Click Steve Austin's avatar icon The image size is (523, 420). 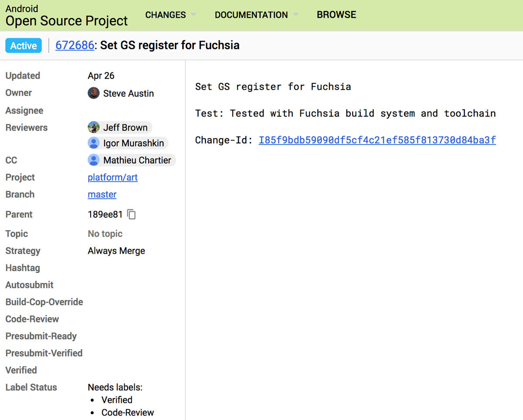click(94, 93)
